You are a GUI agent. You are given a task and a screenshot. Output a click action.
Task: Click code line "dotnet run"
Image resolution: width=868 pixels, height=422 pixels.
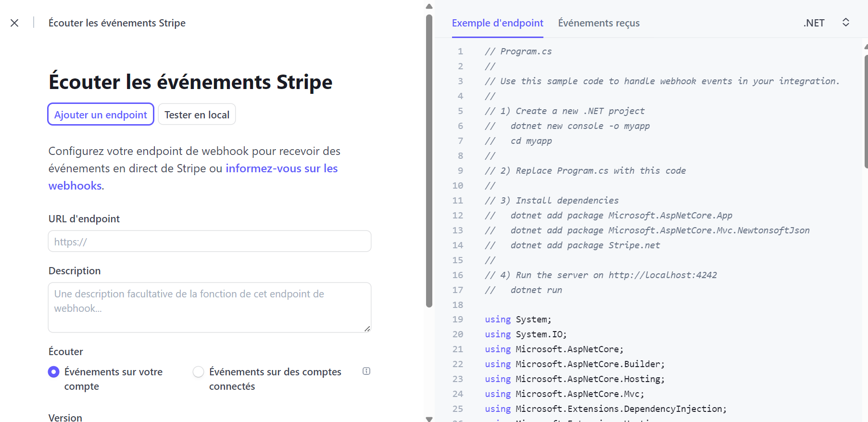(x=536, y=290)
